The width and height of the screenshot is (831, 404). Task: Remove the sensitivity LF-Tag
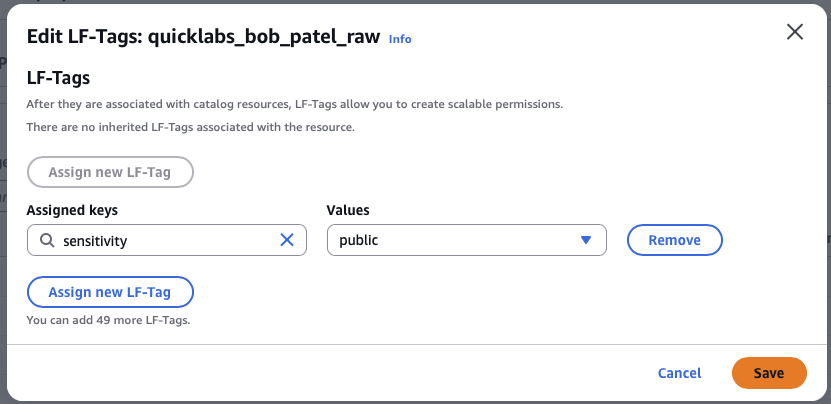(x=675, y=240)
